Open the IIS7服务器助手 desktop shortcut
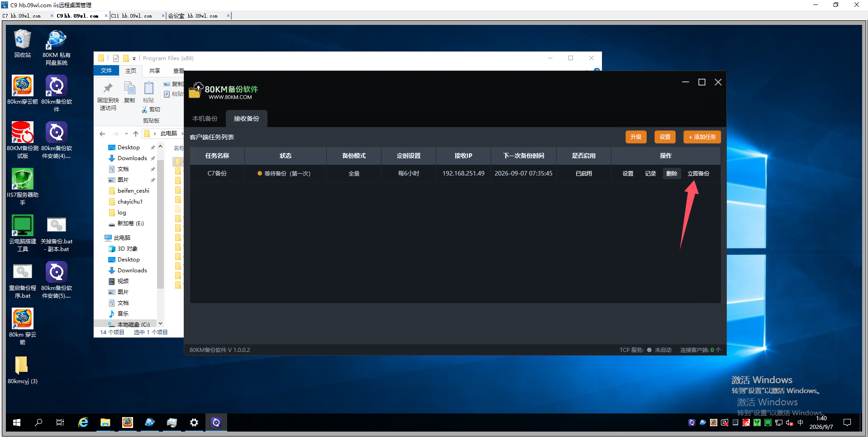The width and height of the screenshot is (868, 437). (x=22, y=187)
